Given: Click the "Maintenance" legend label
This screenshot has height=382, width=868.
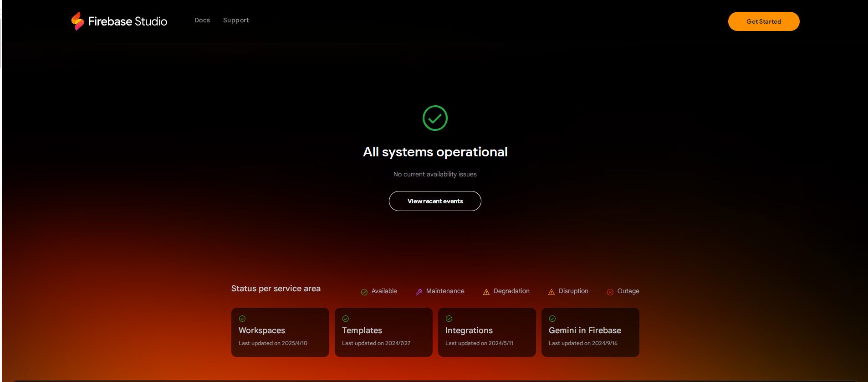Looking at the screenshot, I should point(445,291).
